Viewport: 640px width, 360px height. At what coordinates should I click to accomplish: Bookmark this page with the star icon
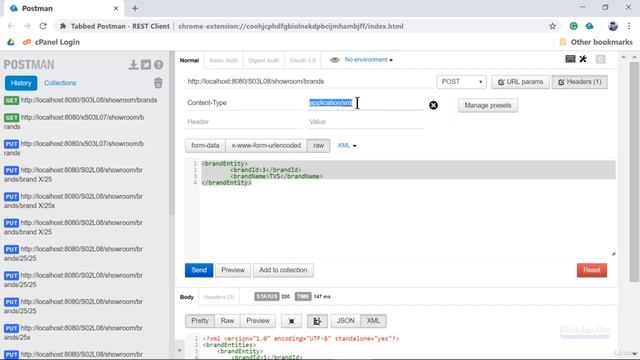tap(553, 26)
